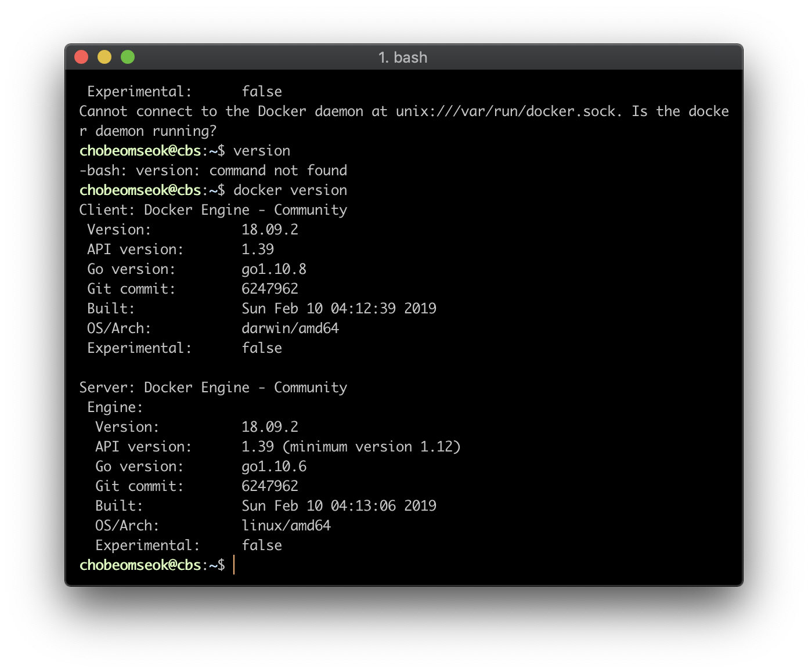The image size is (808, 672).
Task: Click '-bash: version: command not found' line
Action: coord(213,171)
